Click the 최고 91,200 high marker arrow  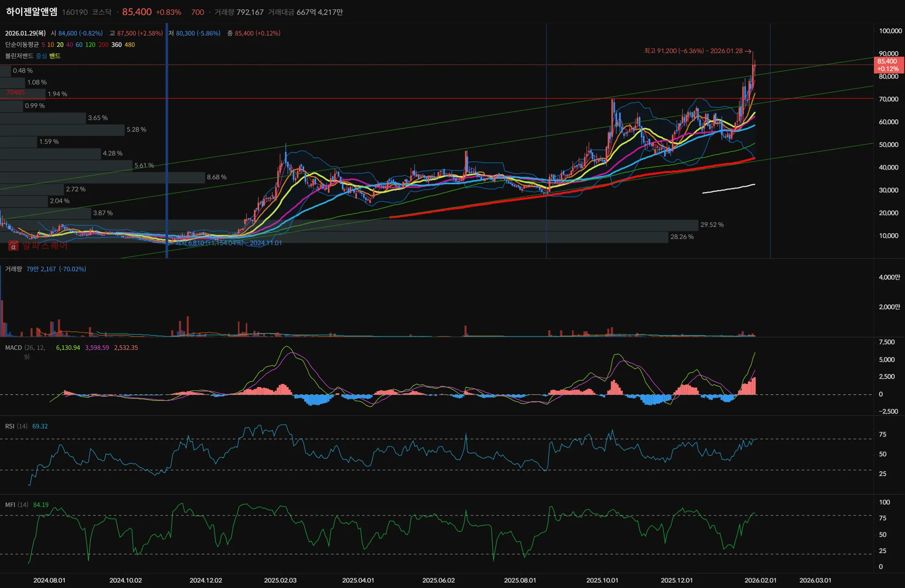coord(748,51)
